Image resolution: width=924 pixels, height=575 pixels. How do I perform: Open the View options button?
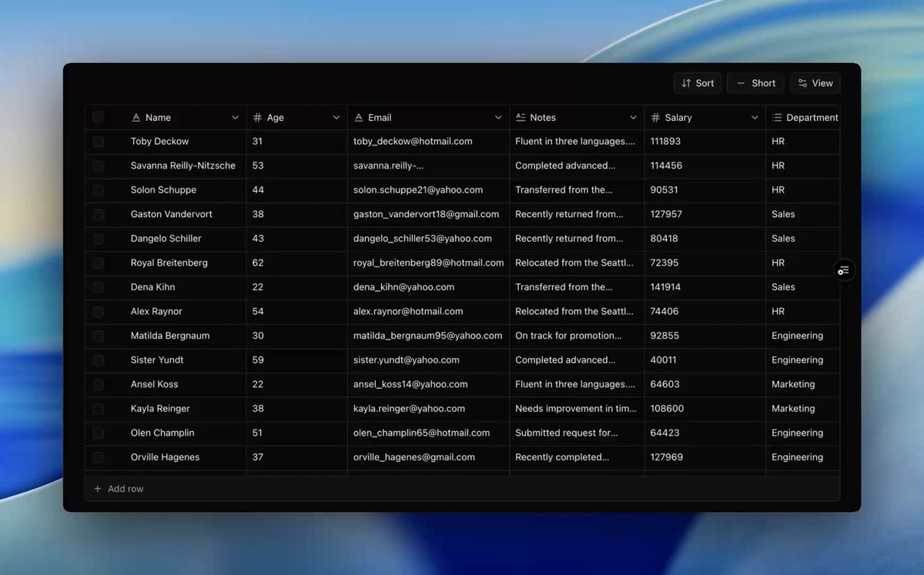815,83
